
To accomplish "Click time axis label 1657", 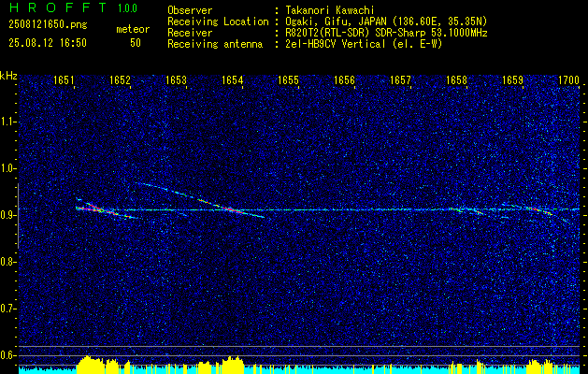I will [400, 79].
